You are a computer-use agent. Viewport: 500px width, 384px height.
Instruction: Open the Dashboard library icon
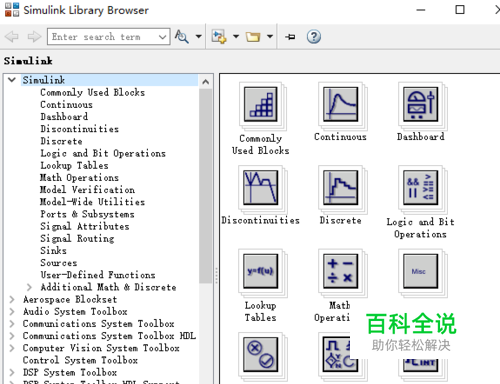pos(421,104)
